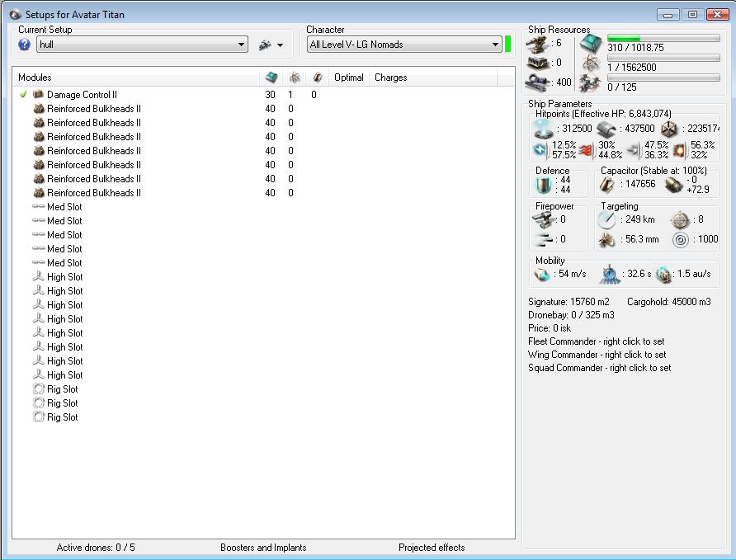
Task: Click the thermal resistance icon near 30%
Action: (x=586, y=151)
